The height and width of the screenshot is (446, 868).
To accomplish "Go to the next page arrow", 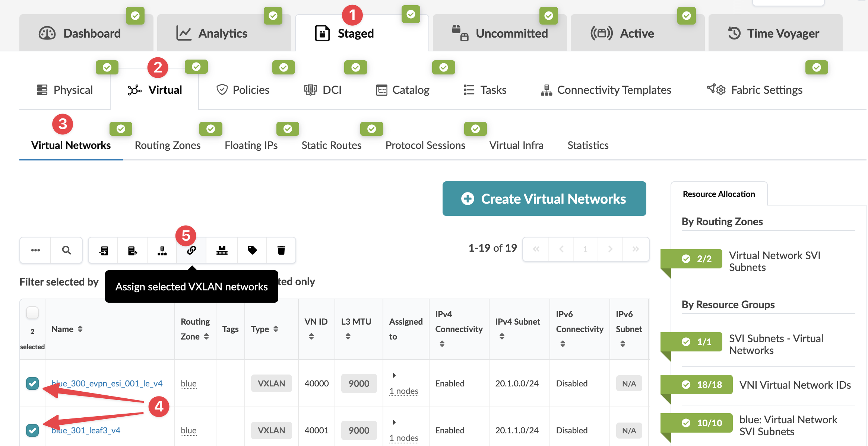I will click(610, 249).
